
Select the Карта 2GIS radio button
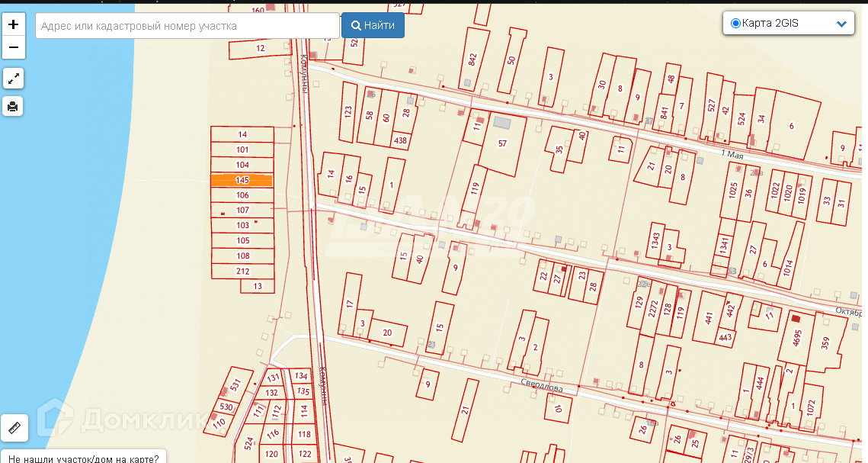735,24
